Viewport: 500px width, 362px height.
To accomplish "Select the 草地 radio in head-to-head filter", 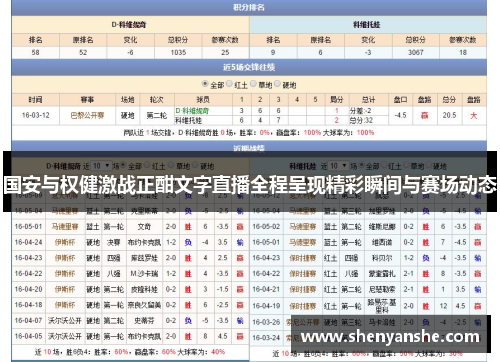I will (253, 84).
